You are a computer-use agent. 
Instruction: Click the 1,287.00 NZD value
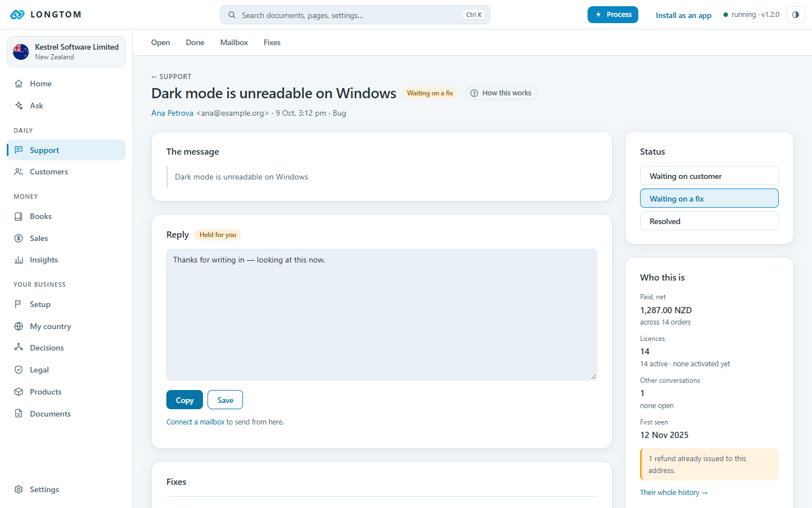click(666, 310)
